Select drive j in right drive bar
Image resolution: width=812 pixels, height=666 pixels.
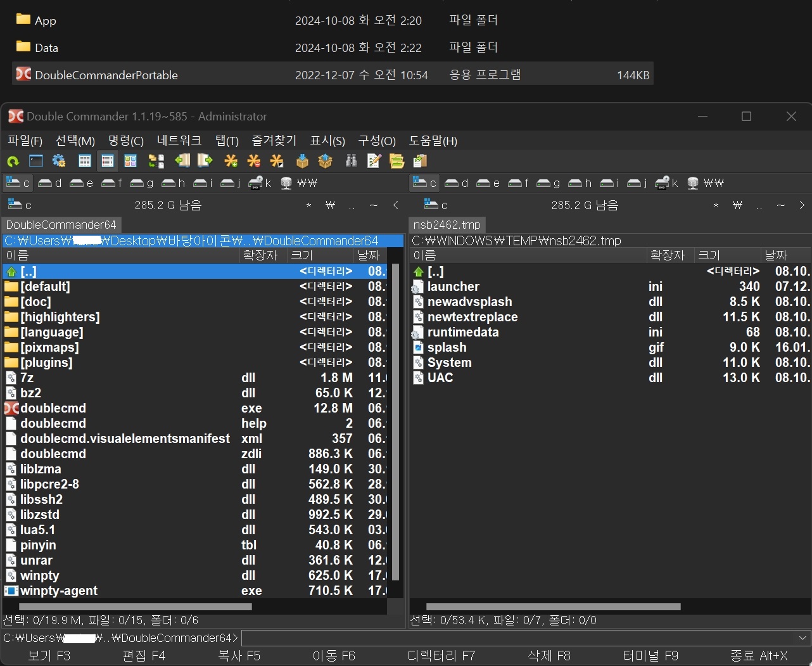click(x=637, y=183)
